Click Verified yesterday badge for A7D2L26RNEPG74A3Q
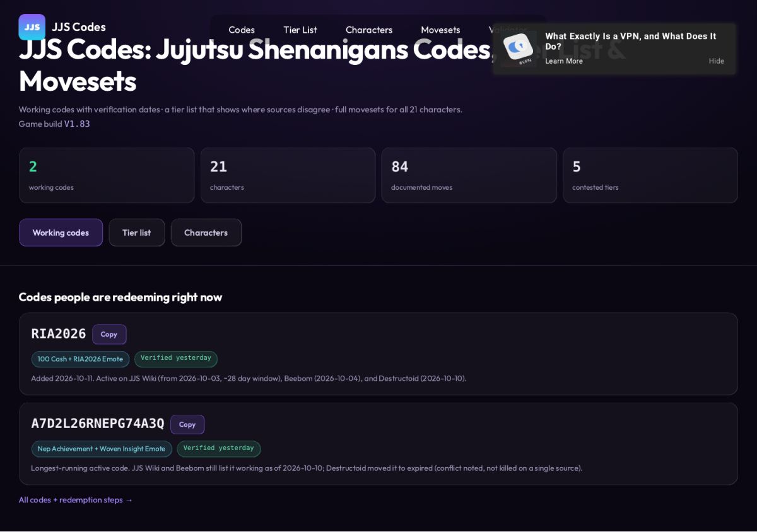 click(x=219, y=448)
